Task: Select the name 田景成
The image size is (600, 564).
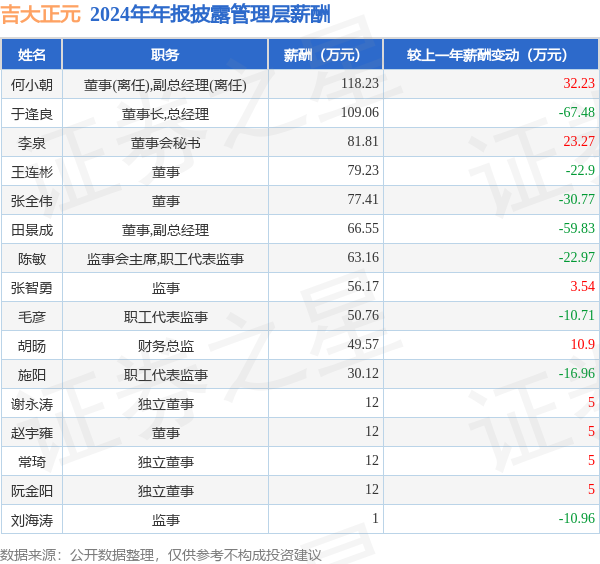Action: click(x=32, y=230)
